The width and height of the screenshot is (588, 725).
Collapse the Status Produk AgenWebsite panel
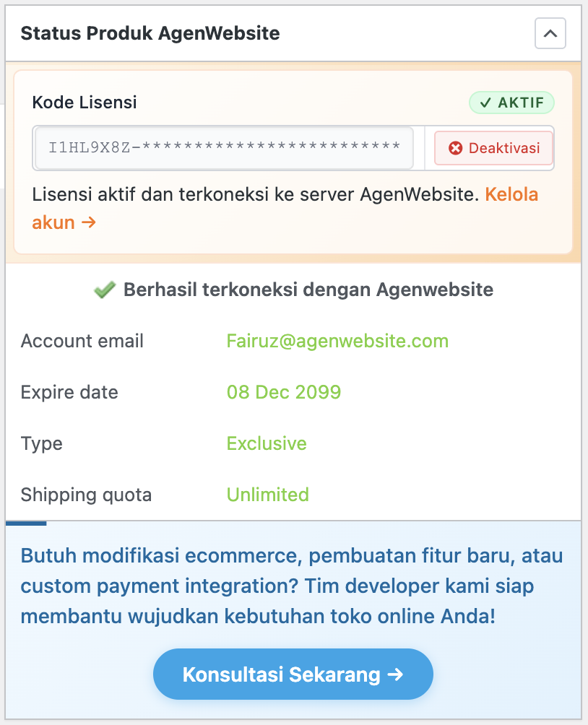550,34
